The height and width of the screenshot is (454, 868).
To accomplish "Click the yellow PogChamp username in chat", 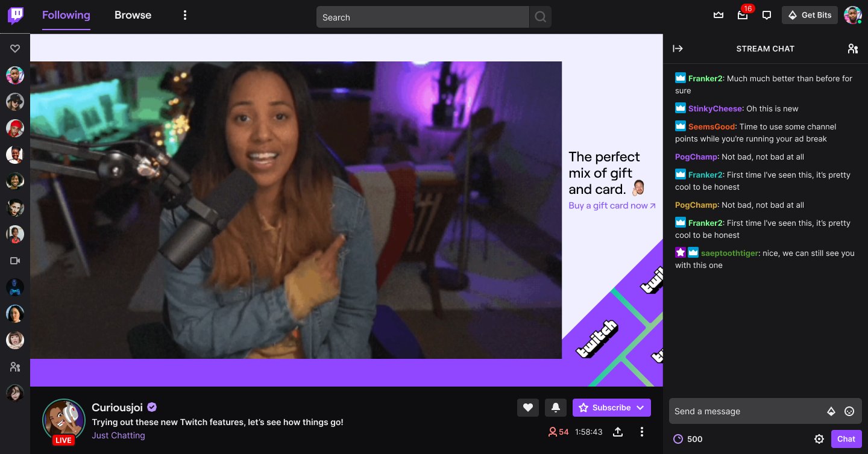I will coord(697,205).
